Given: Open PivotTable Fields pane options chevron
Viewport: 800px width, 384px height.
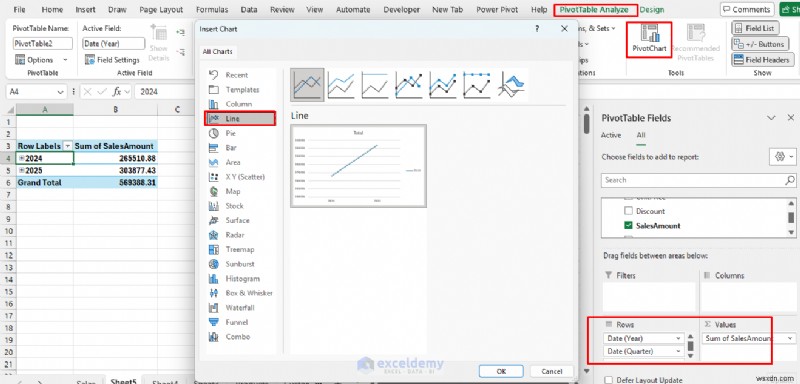Looking at the screenshot, I should (x=770, y=118).
